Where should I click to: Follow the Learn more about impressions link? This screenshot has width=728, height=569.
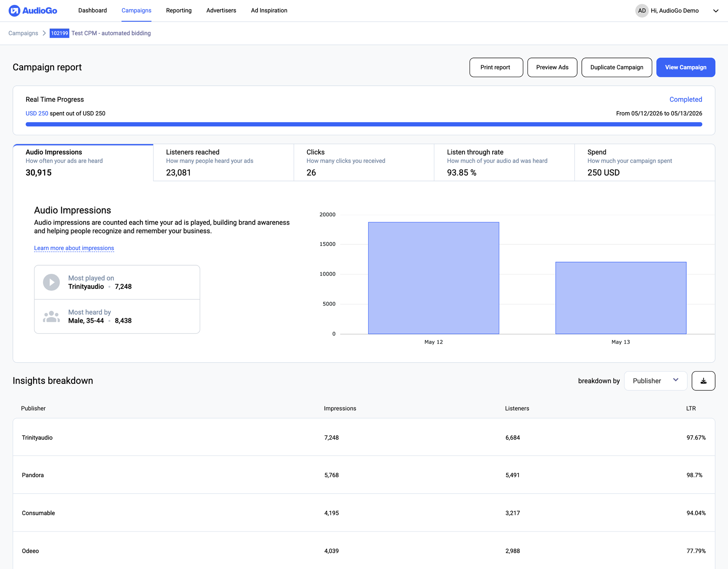74,248
